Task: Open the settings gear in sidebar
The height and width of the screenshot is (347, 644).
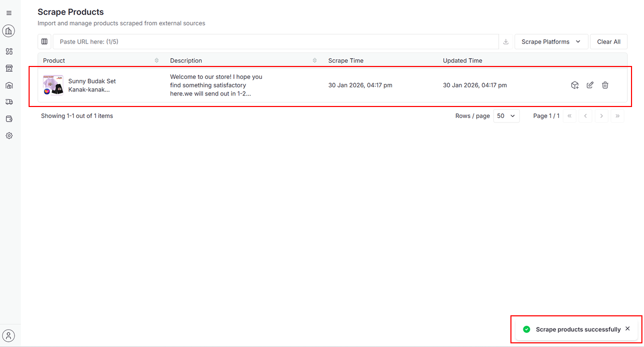Action: pos(9,136)
